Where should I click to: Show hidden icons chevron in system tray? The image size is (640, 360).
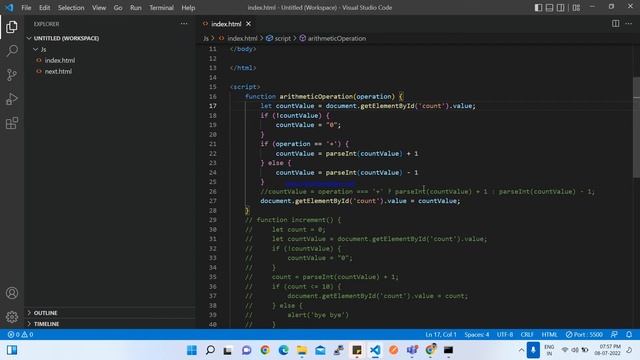[521, 350]
